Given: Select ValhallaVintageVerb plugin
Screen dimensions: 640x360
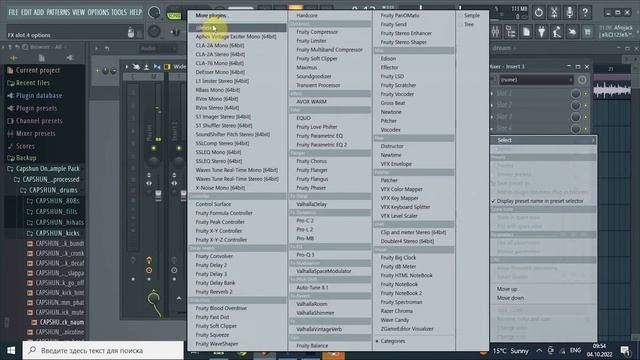Looking at the screenshot, I should (x=319, y=329).
